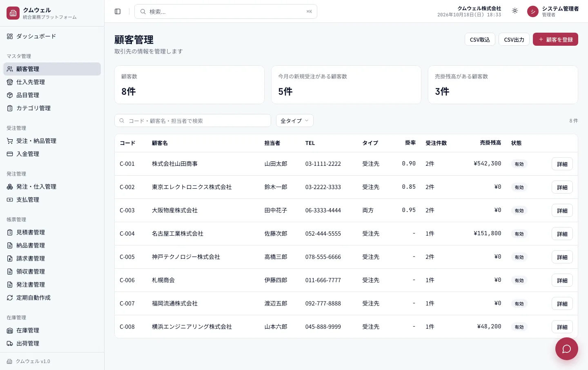Viewport: 588px width, 370px height.
Task: Open 詳細 for 大阪物産株式会社
Action: click(562, 210)
